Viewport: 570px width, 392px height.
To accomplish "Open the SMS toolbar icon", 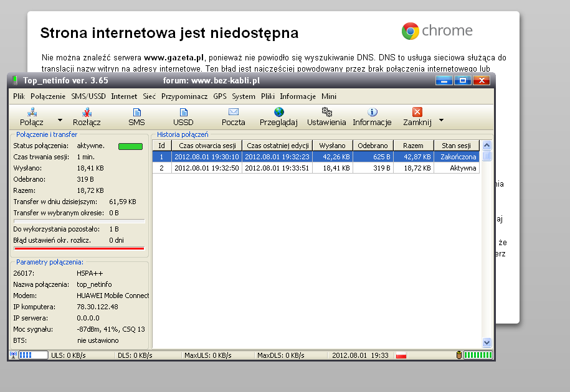I will click(136, 112).
